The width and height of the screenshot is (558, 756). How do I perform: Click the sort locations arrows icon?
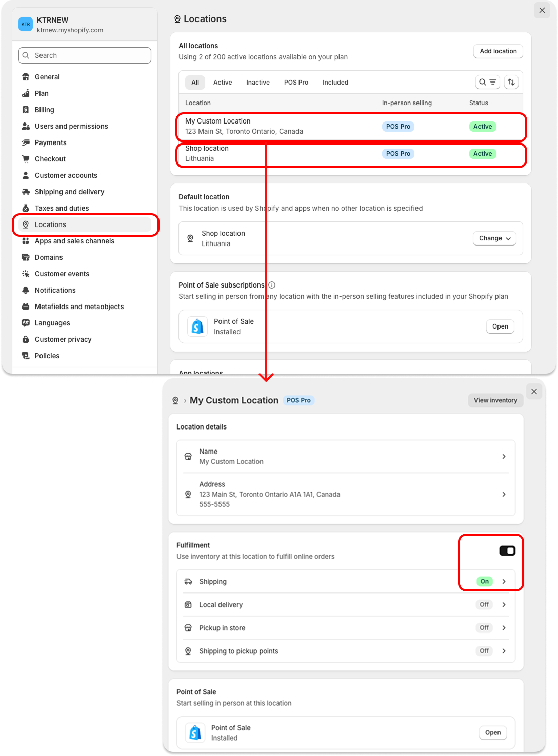click(511, 82)
